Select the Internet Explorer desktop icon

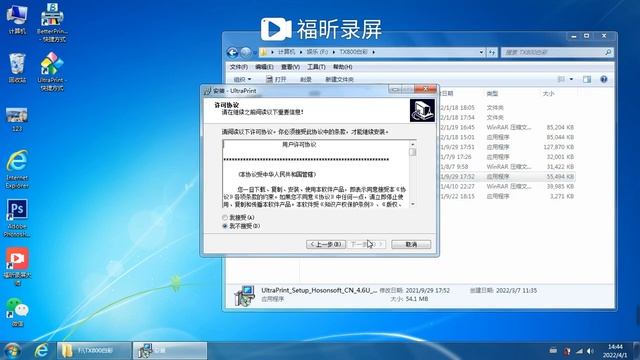(17, 169)
